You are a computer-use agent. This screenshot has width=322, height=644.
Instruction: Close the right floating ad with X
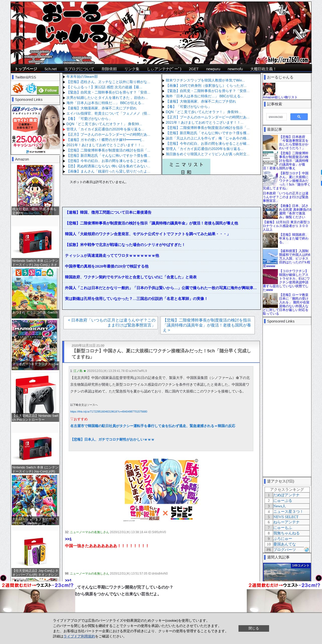[318, 578]
